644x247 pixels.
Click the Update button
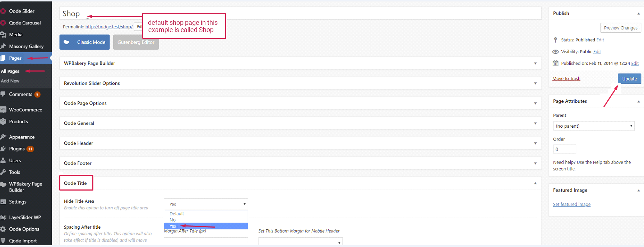coord(629,79)
